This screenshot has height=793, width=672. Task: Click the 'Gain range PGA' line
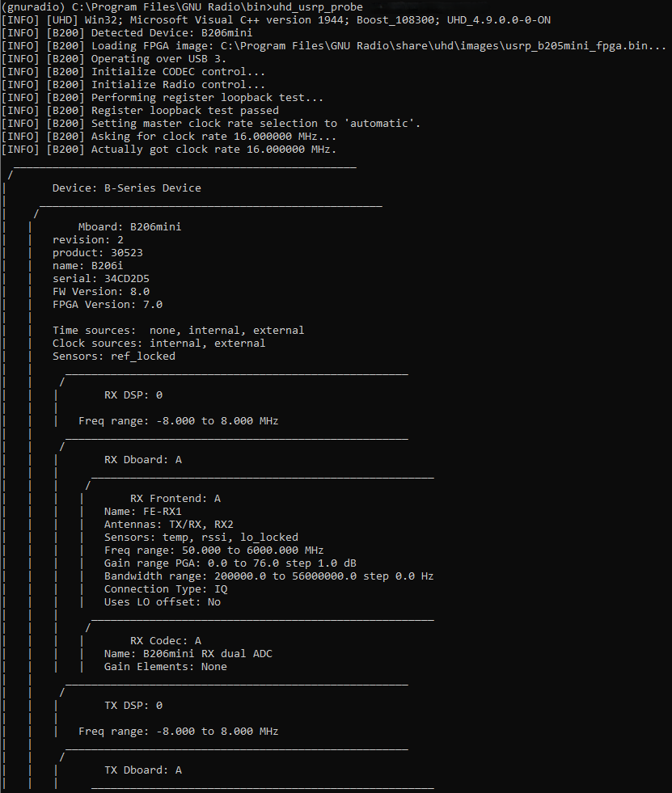pyautogui.click(x=230, y=563)
